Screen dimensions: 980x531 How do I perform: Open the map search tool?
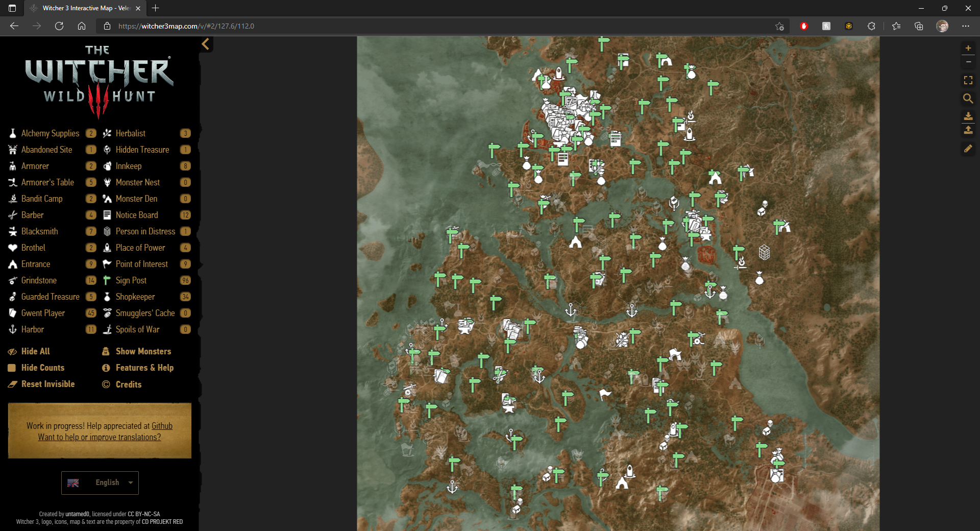tap(968, 99)
